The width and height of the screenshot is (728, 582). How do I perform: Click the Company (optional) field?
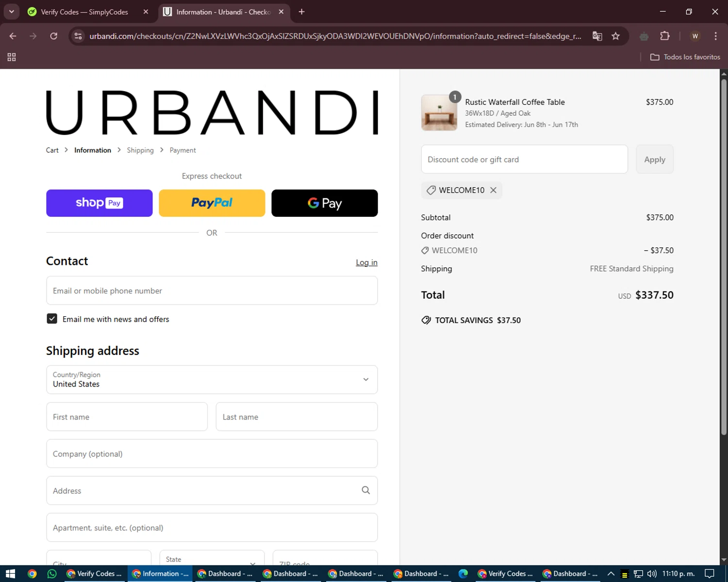tap(212, 453)
